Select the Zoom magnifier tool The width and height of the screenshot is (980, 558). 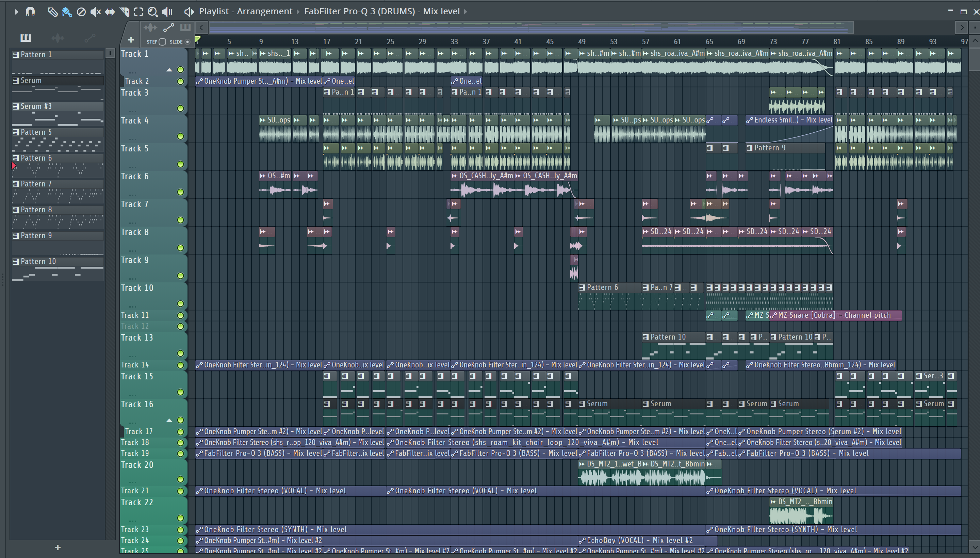152,12
